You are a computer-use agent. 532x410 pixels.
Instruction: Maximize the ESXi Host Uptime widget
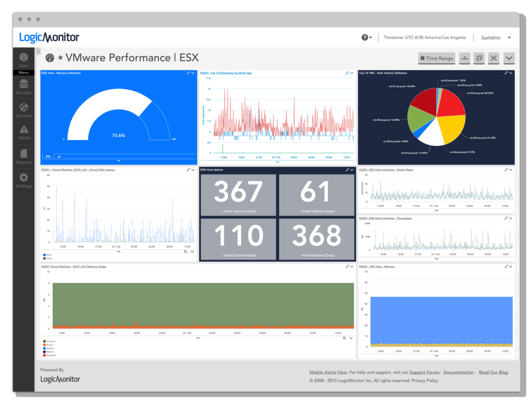pyautogui.click(x=347, y=170)
